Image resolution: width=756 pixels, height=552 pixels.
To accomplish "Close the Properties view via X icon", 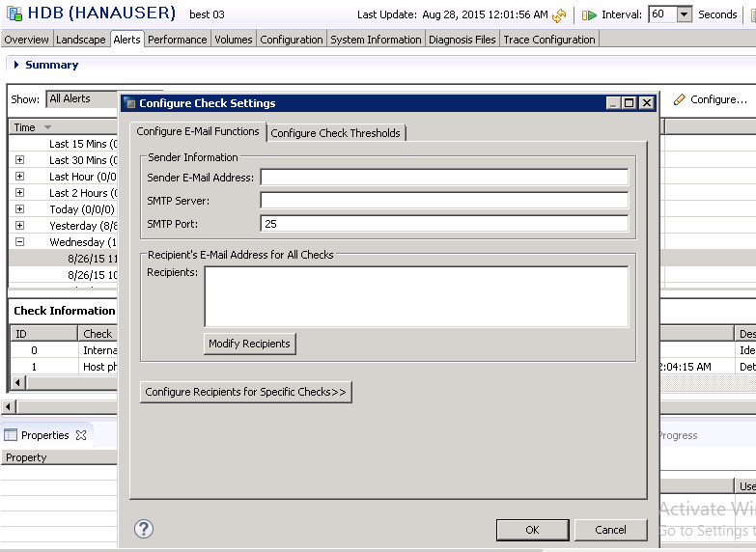I will coord(81,435).
